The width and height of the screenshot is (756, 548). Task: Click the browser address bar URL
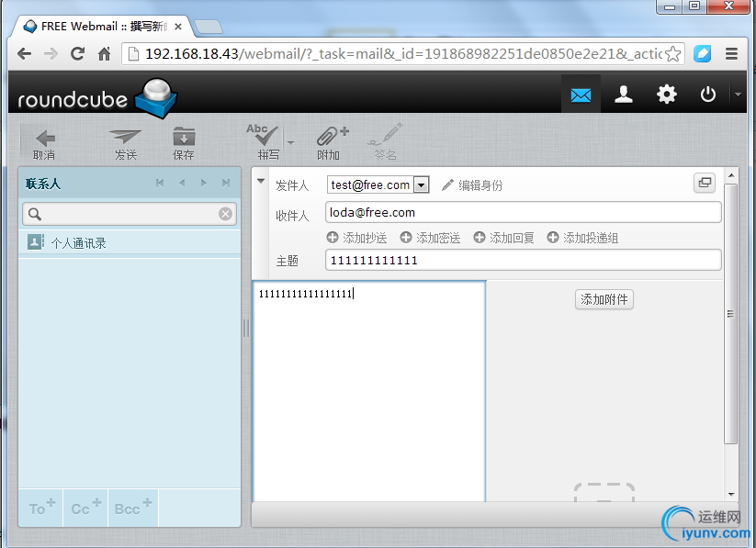[x=402, y=53]
